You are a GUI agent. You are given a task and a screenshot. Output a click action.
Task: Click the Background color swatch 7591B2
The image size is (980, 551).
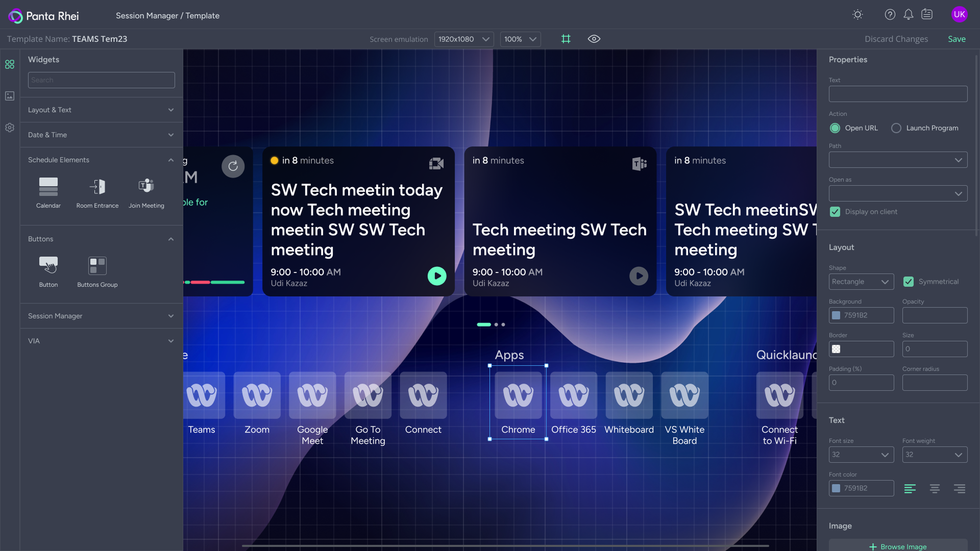pos(836,315)
